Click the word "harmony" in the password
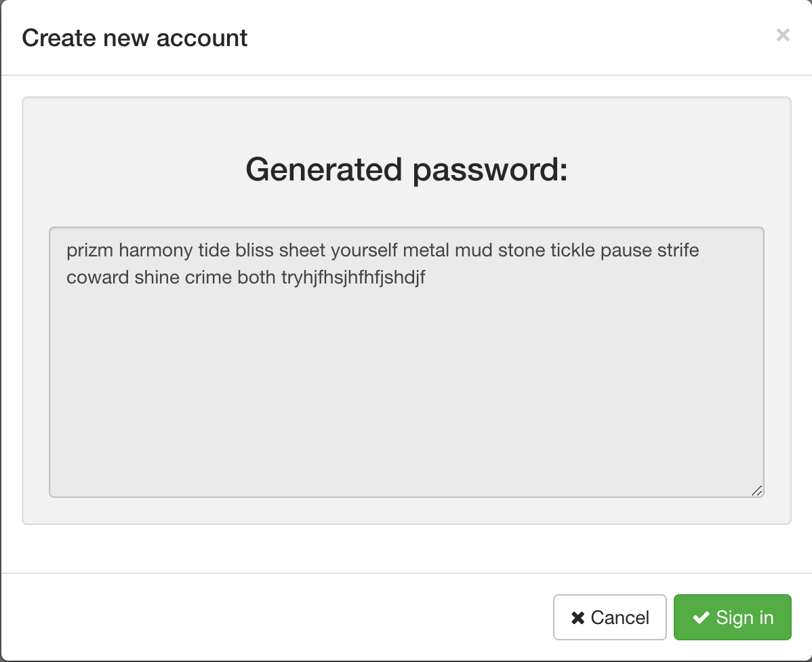The width and height of the screenshot is (812, 662). 156,250
